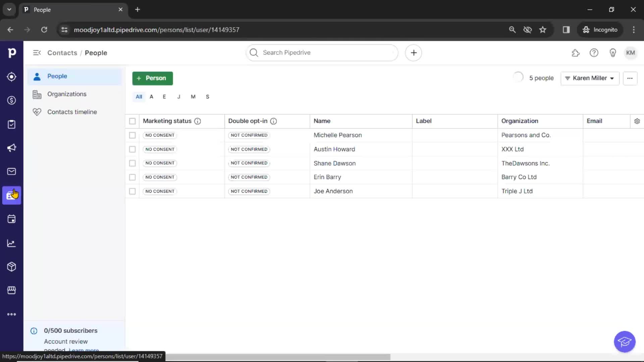Click the Contacts/People sidebar icon
The width and height of the screenshot is (644, 362).
12,195
